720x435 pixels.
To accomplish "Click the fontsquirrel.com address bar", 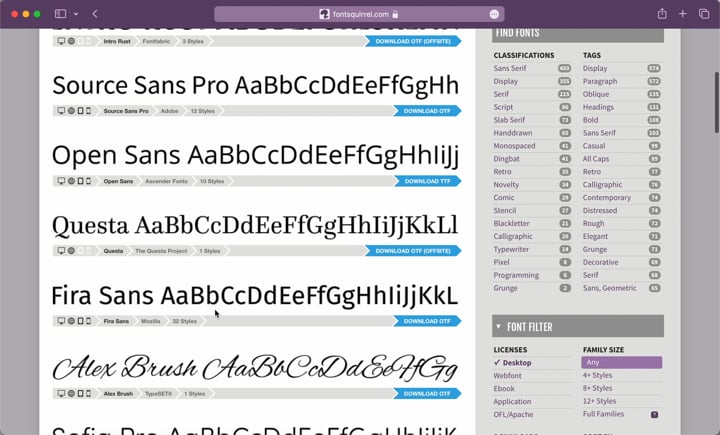I will click(x=359, y=14).
